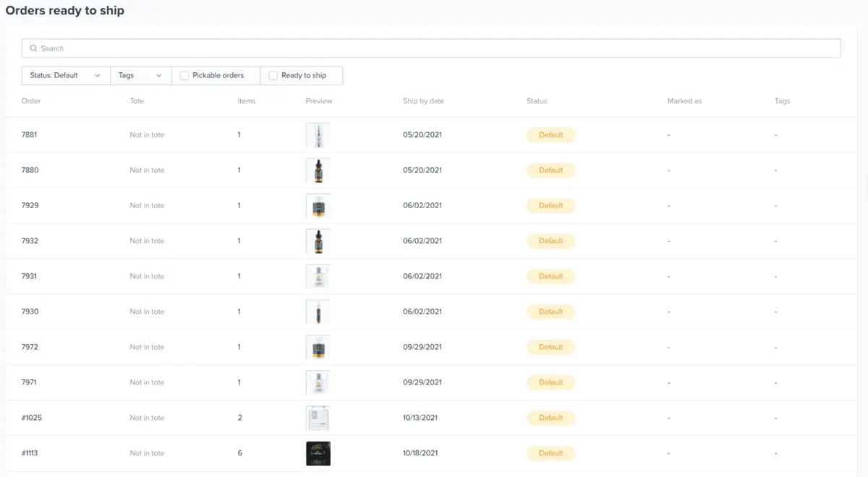The height and width of the screenshot is (477, 868).
Task: View preview thumbnail of order 7929
Action: click(x=318, y=206)
